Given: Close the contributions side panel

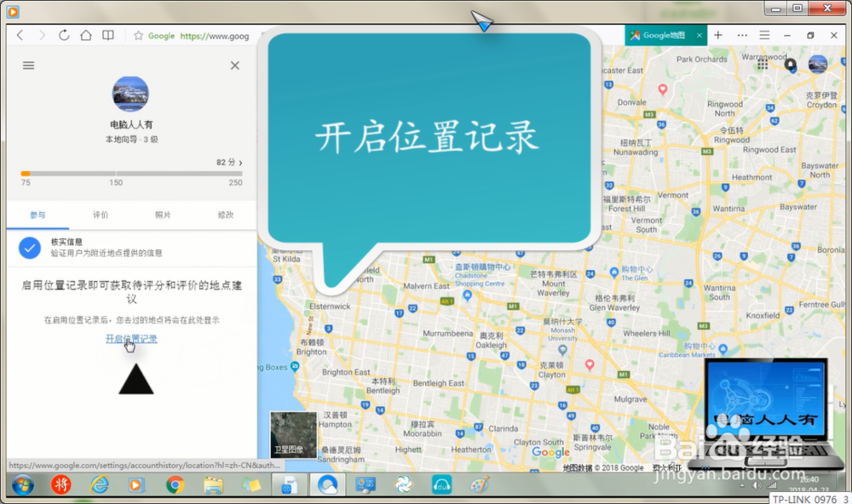Looking at the screenshot, I should (235, 66).
